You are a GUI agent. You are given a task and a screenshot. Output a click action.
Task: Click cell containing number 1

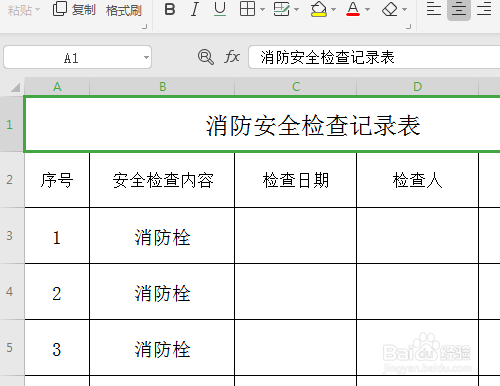pos(57,236)
